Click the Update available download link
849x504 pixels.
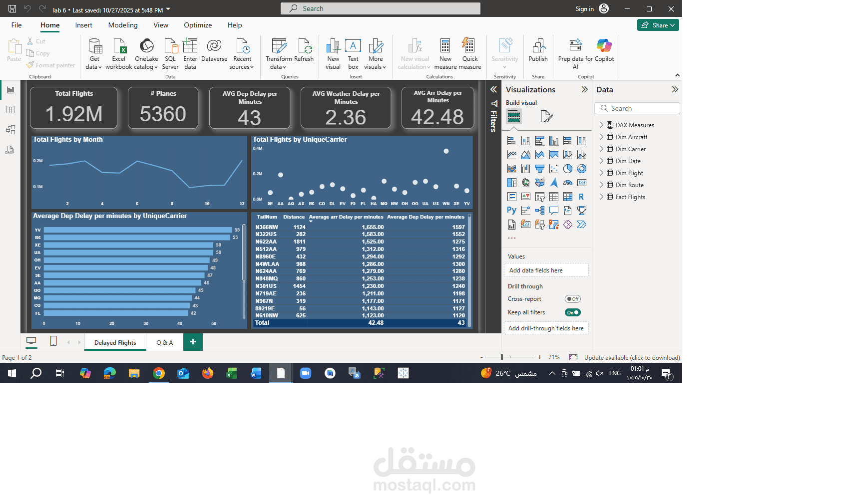[631, 357]
